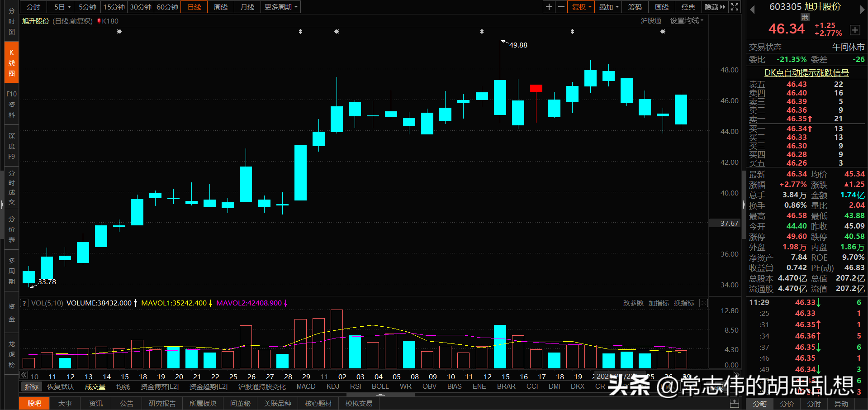Screen dimensions: 868x410
Task: Click the VOL help question-mark icon
Action: pyautogui.click(x=24, y=303)
